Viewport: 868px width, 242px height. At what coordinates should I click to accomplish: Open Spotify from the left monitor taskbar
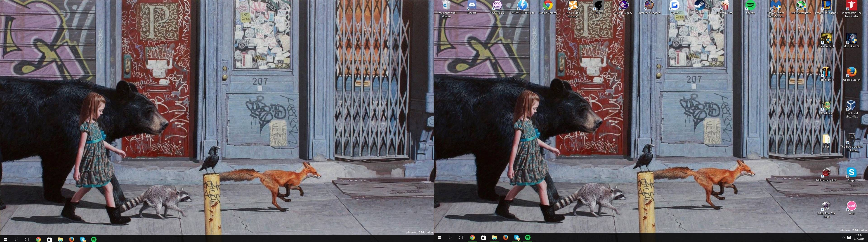point(94,239)
